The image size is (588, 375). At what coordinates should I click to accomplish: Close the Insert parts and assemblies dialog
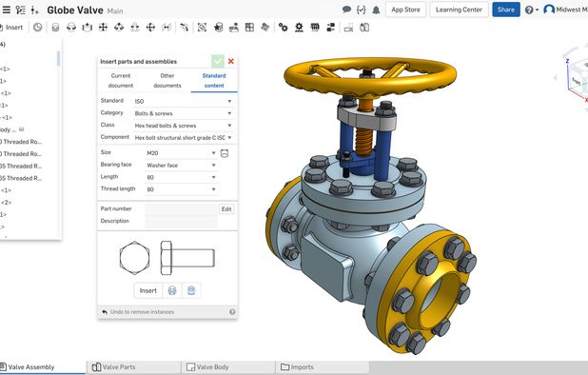point(231,61)
